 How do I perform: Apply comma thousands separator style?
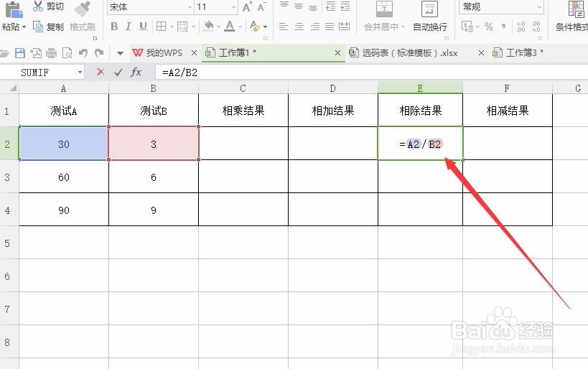pyautogui.click(x=503, y=27)
